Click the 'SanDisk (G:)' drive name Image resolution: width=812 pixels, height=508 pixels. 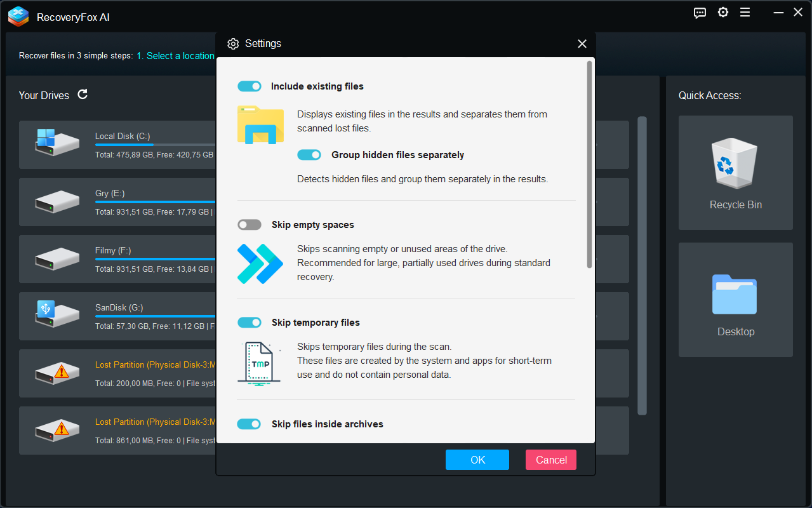tap(119, 307)
